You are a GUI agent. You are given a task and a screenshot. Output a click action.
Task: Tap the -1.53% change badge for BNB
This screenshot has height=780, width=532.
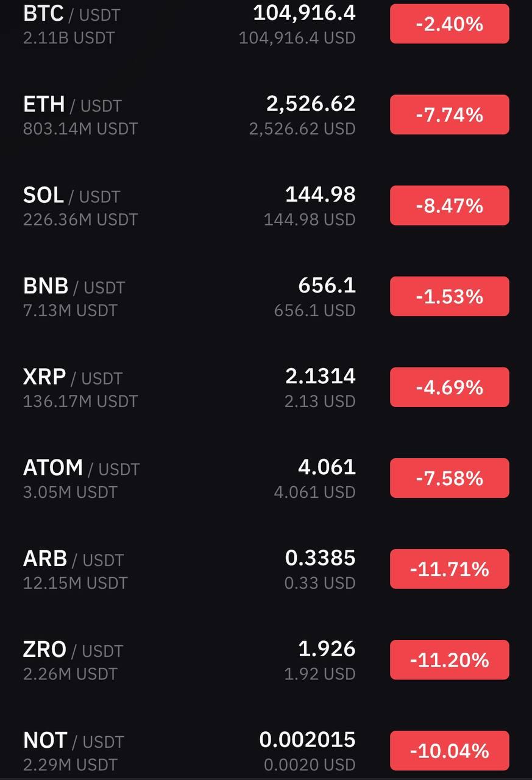click(x=449, y=296)
